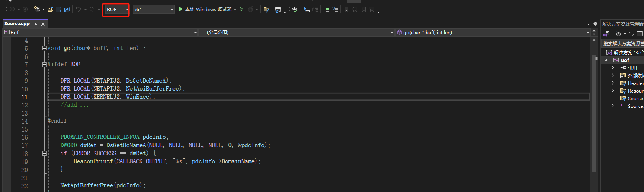Create a new project from the toolbar
The height and width of the screenshot is (192, 644).
click(37, 10)
